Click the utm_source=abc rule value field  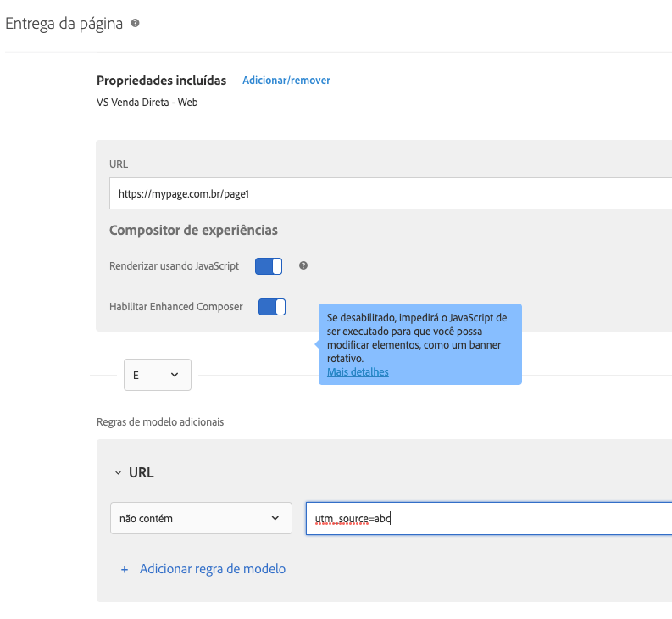[x=487, y=518]
